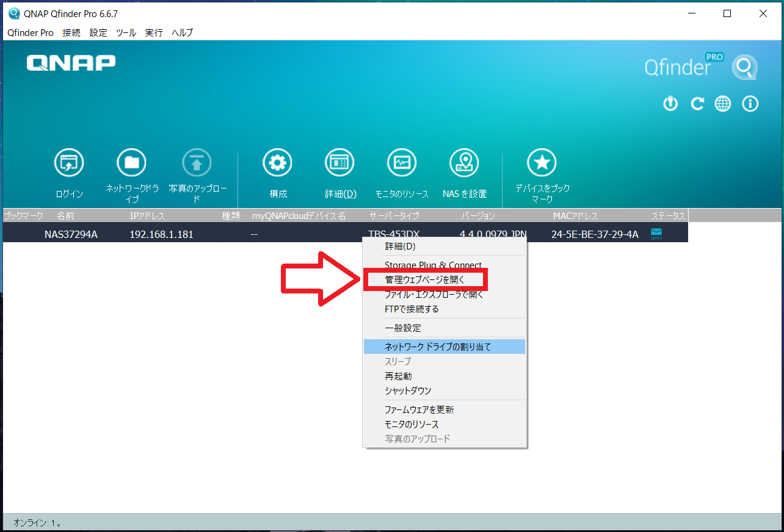Screen dimensions: 784x532
Task: Open the ツール menu
Action: tap(126, 33)
